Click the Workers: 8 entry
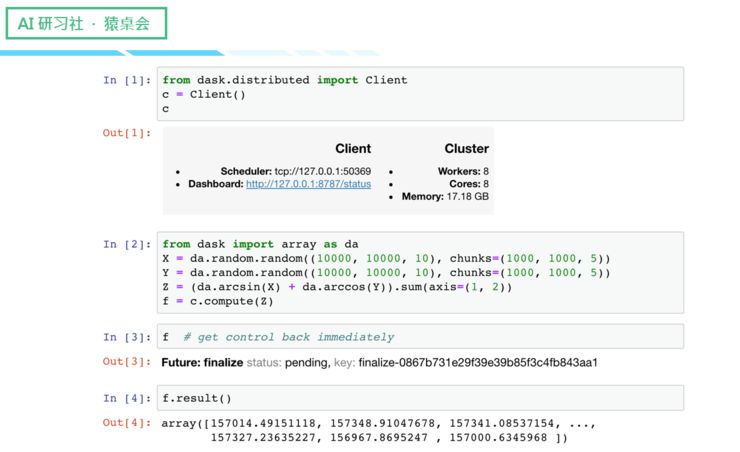740x452 pixels. (x=462, y=172)
